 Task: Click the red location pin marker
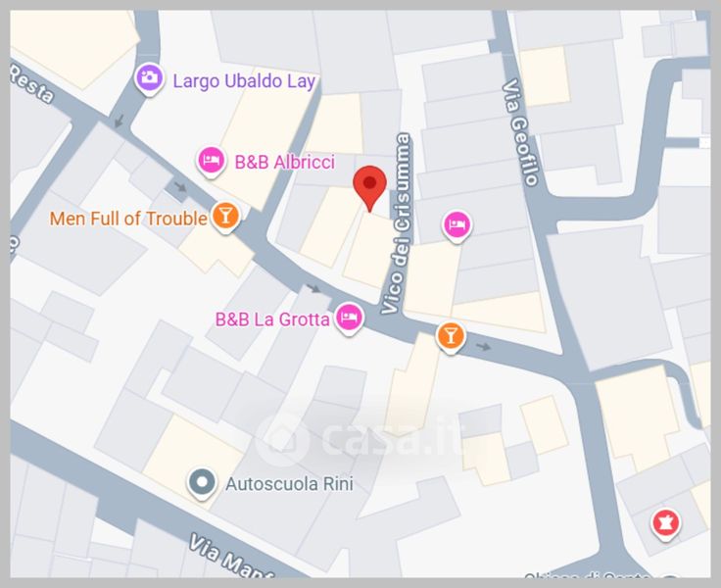click(x=369, y=188)
